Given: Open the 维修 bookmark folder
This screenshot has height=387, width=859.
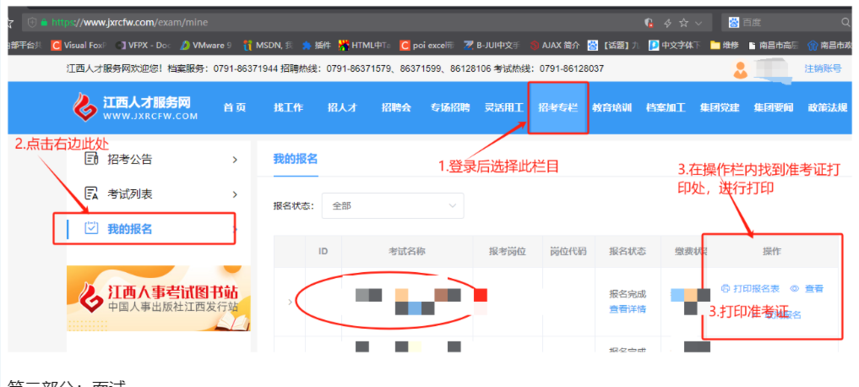Looking at the screenshot, I should pos(723,45).
